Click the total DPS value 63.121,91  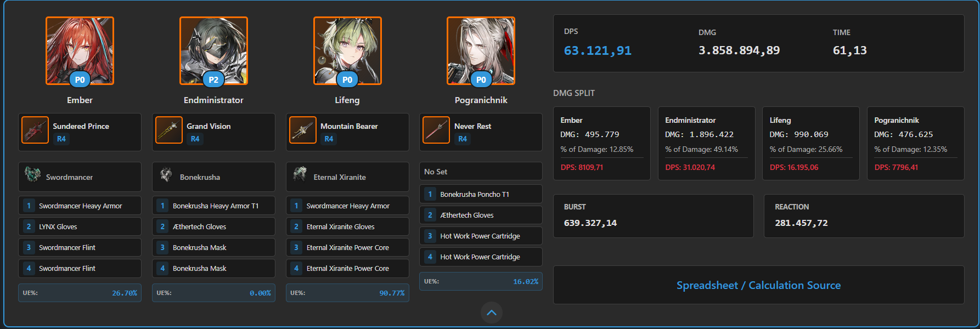click(x=598, y=50)
